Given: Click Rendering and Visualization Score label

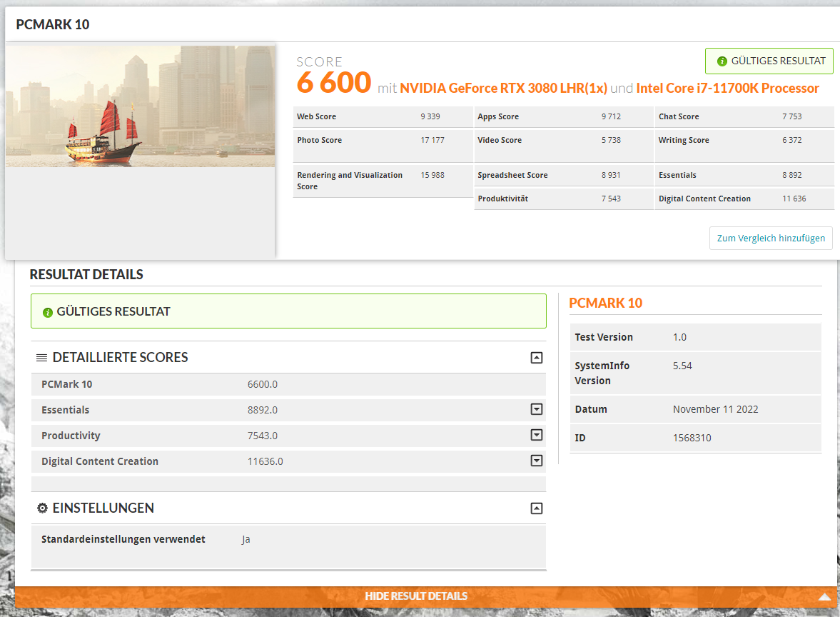Looking at the screenshot, I should [350, 181].
